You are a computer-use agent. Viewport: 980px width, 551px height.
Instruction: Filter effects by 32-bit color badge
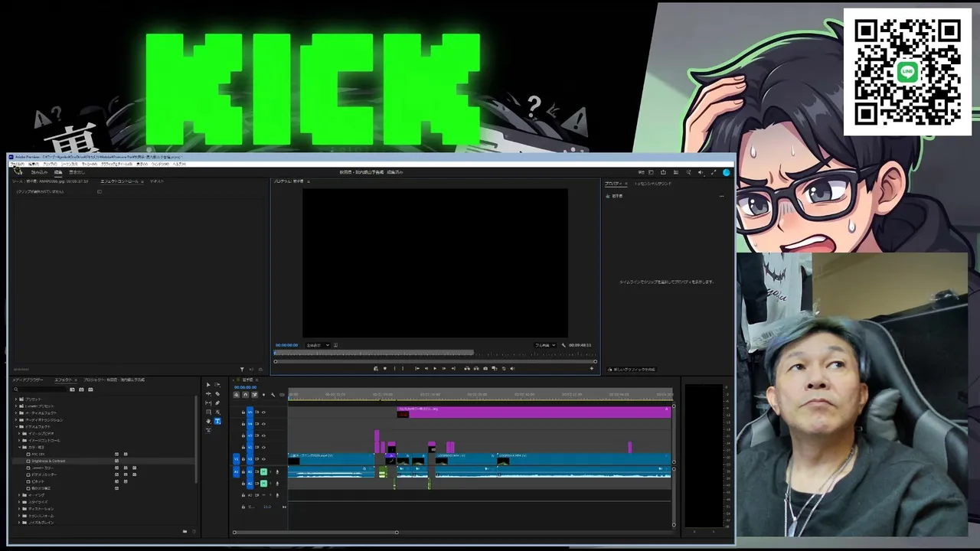pyautogui.click(x=81, y=390)
